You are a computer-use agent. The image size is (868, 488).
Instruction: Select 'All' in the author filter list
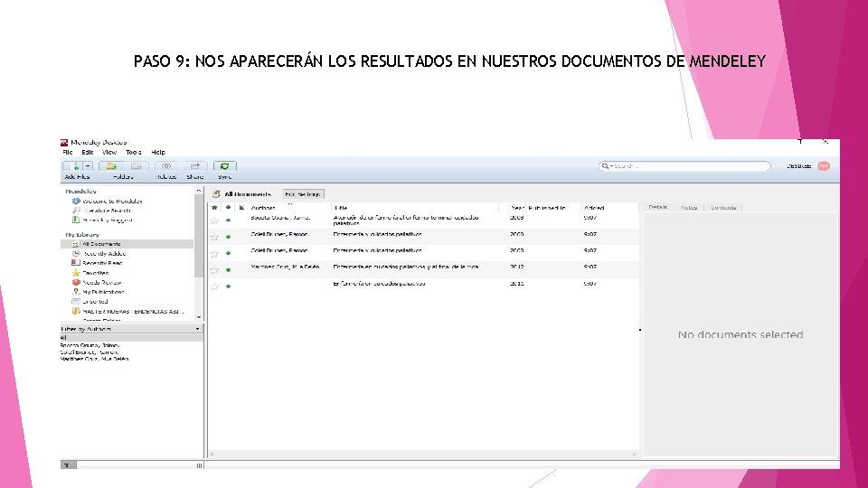tap(131, 337)
